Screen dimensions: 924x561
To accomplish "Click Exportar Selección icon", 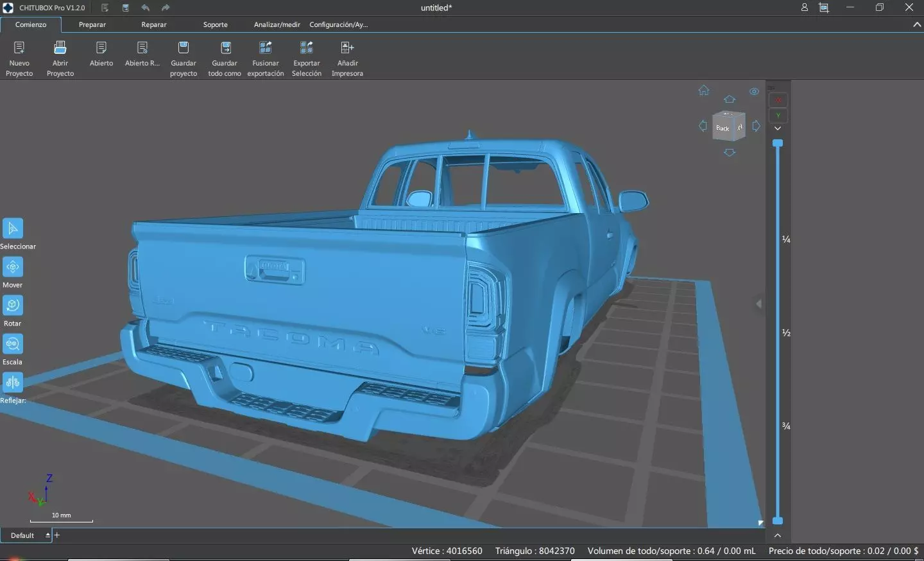I will pyautogui.click(x=307, y=48).
